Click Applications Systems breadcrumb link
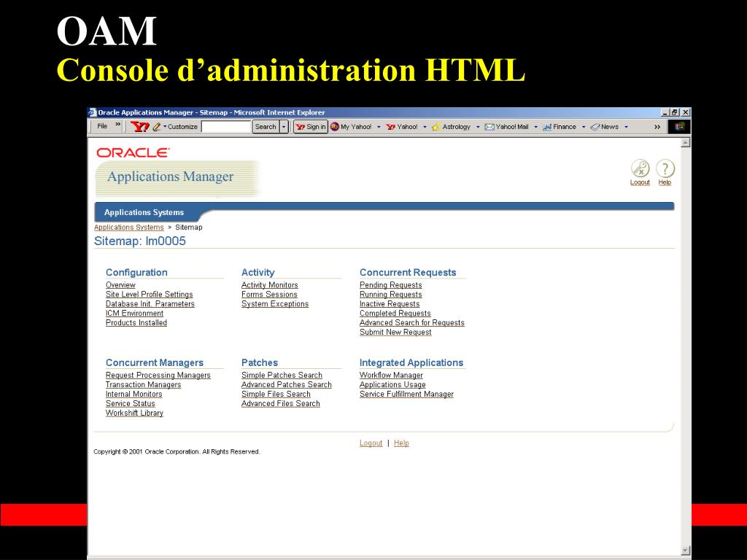The width and height of the screenshot is (747, 560). (128, 227)
